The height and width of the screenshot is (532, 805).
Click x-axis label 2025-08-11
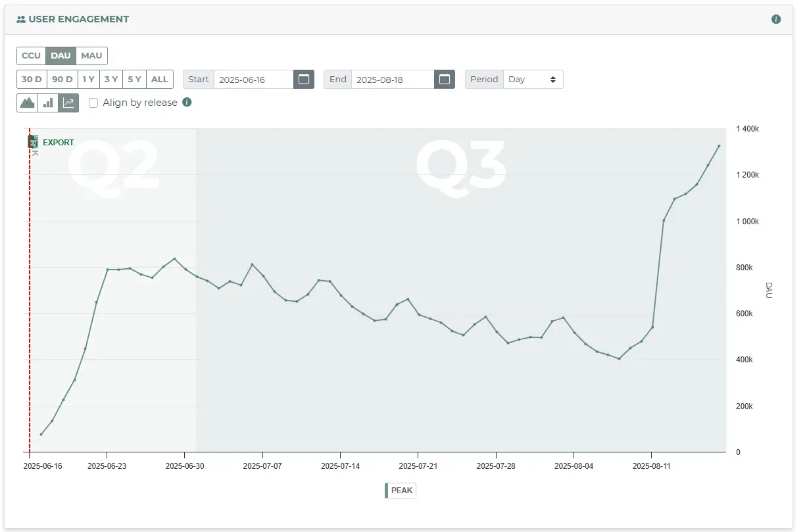pos(652,466)
